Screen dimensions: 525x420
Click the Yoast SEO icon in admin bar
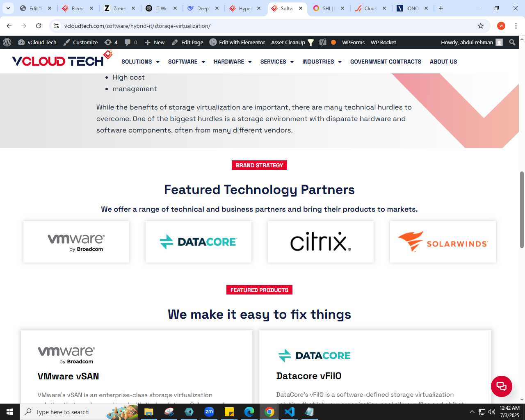[323, 42]
